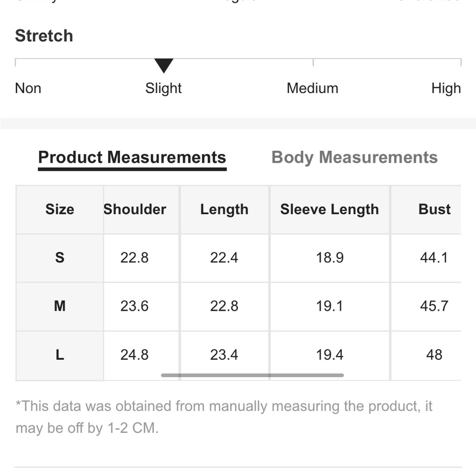Click the 19.4 sleeve length value
The height and width of the screenshot is (476, 476).
(x=330, y=355)
